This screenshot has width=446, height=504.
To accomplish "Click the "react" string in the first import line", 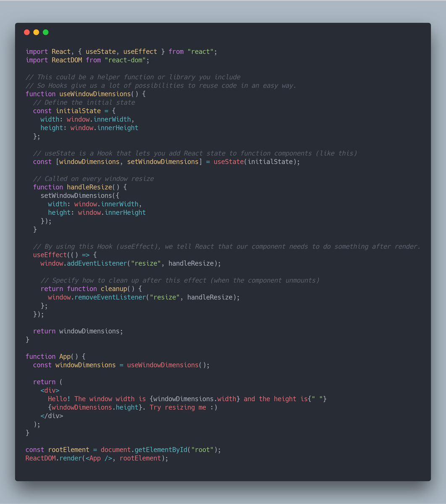I will [x=200, y=52].
